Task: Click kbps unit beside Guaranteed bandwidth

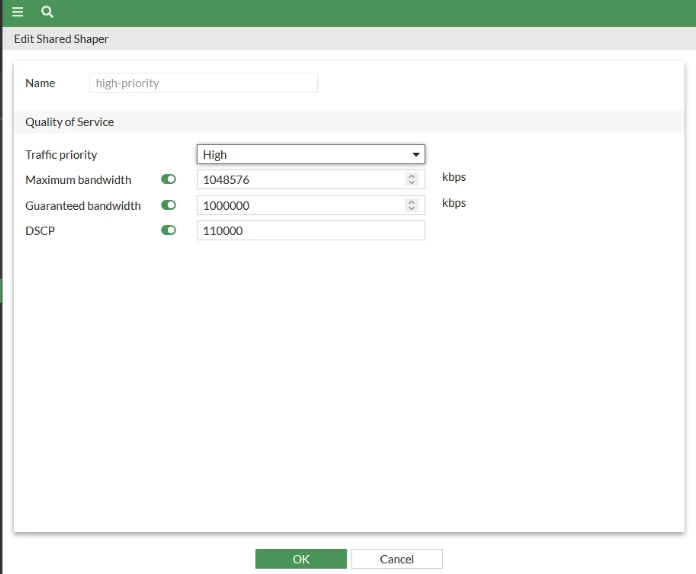Action: 454,203
